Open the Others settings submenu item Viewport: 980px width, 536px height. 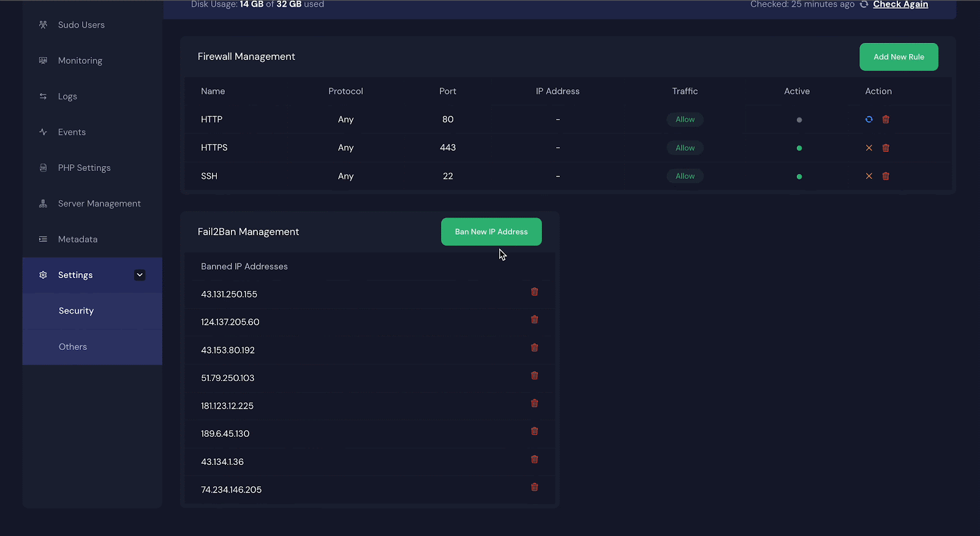(x=73, y=347)
